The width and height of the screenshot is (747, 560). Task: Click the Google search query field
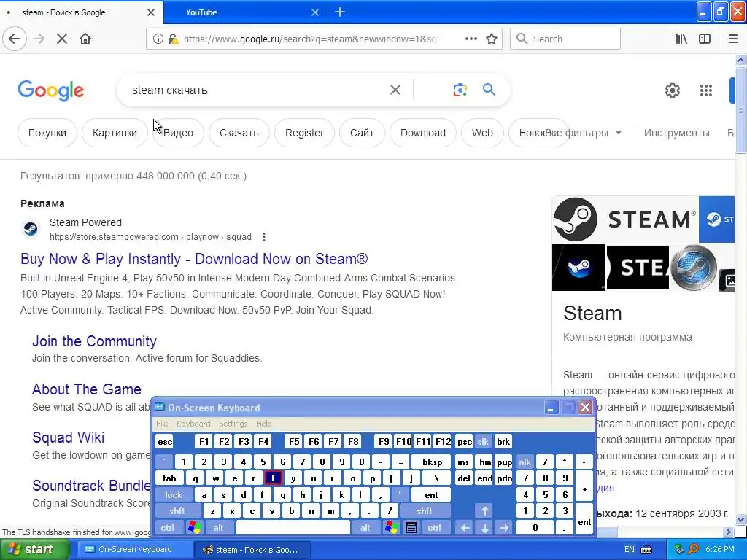pyautogui.click(x=258, y=90)
